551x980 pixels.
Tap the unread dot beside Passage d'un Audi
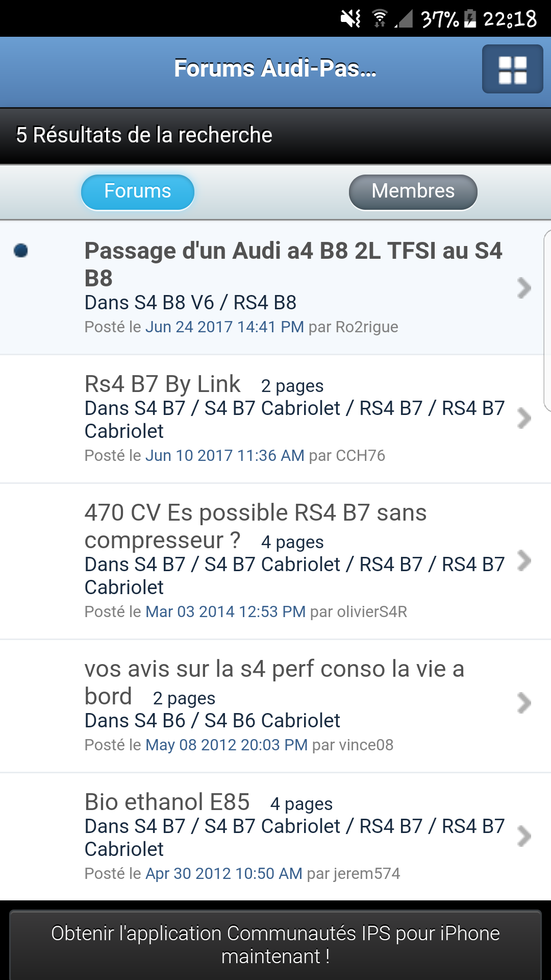[x=21, y=251]
